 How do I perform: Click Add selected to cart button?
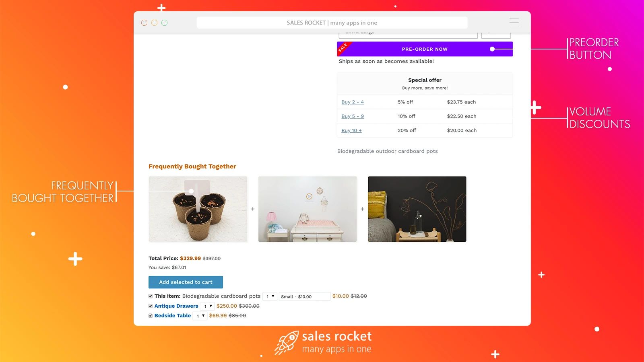(x=186, y=282)
